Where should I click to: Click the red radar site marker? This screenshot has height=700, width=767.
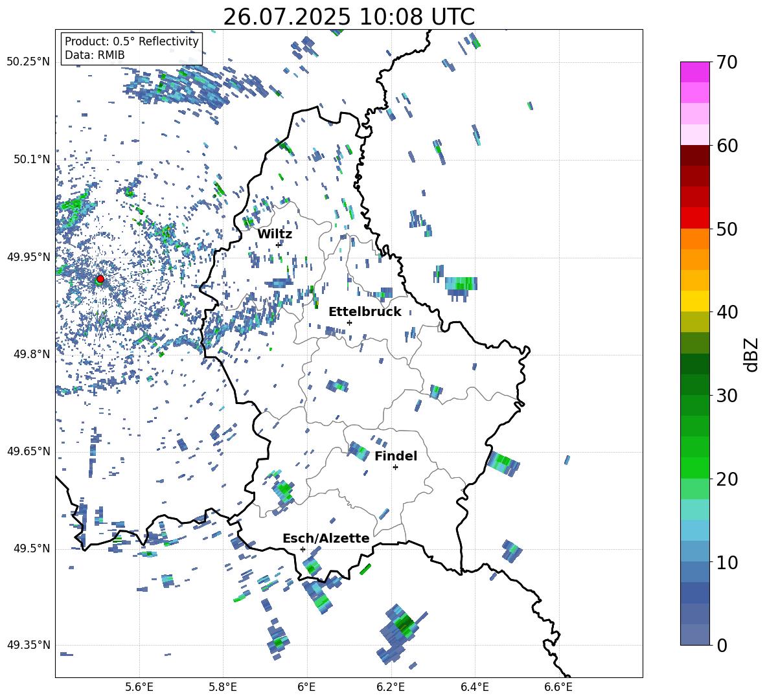(100, 278)
